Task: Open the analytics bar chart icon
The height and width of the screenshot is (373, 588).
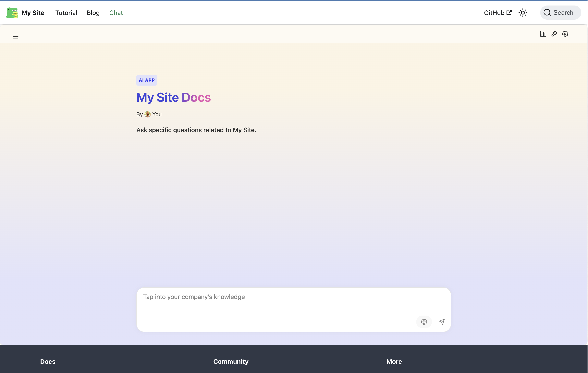Action: 543,34
